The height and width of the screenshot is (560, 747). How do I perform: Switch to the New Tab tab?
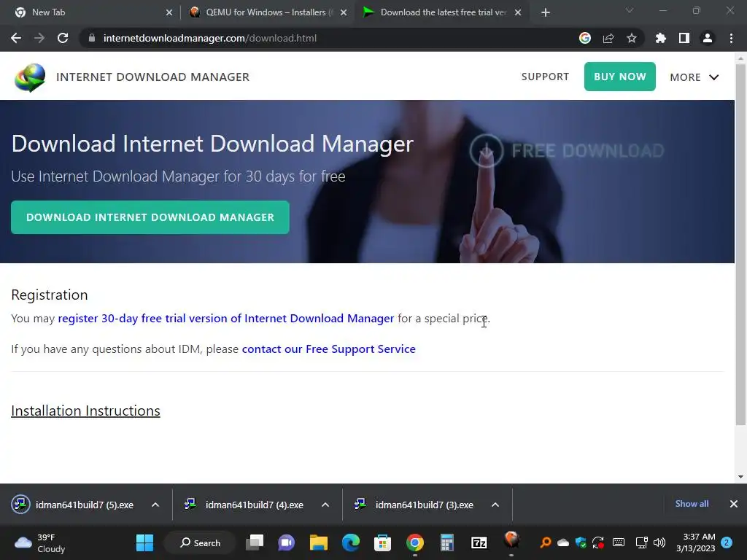tap(90, 12)
